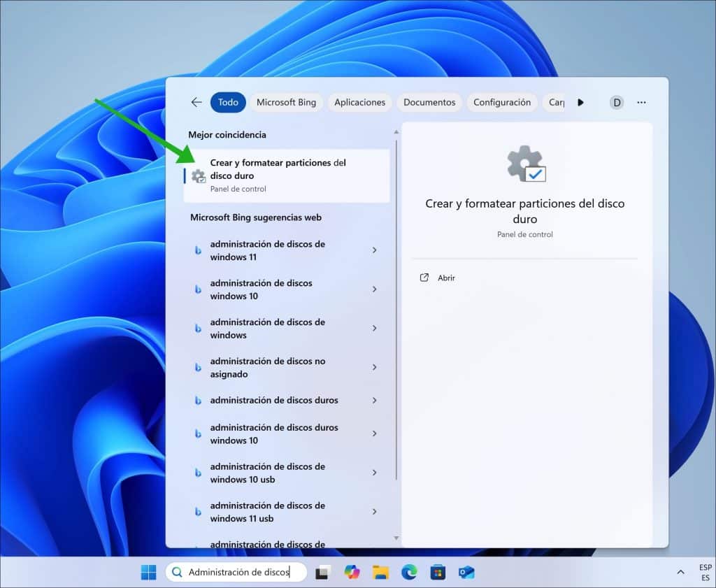Open Task View on the taskbar
Viewport: 716px width, 588px height.
(323, 572)
